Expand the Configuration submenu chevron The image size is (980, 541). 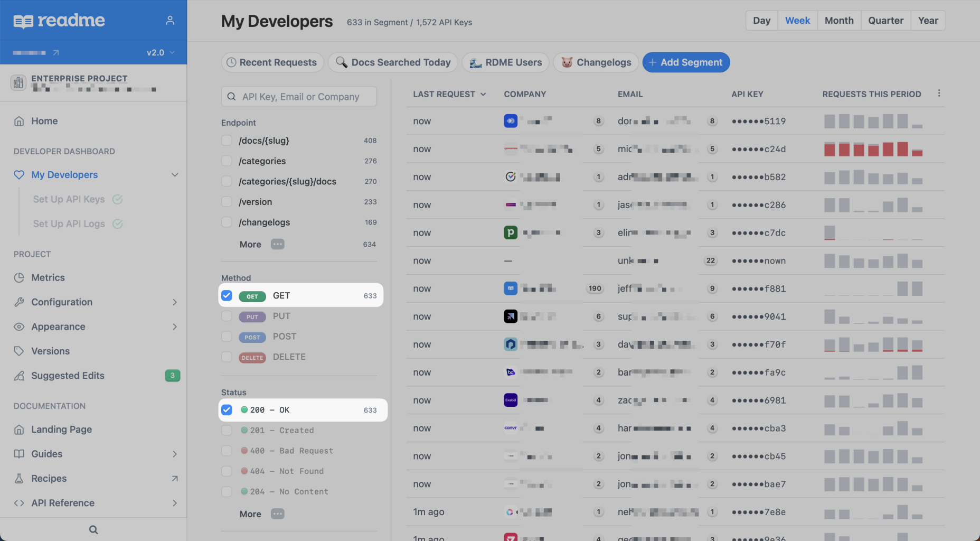coord(175,302)
